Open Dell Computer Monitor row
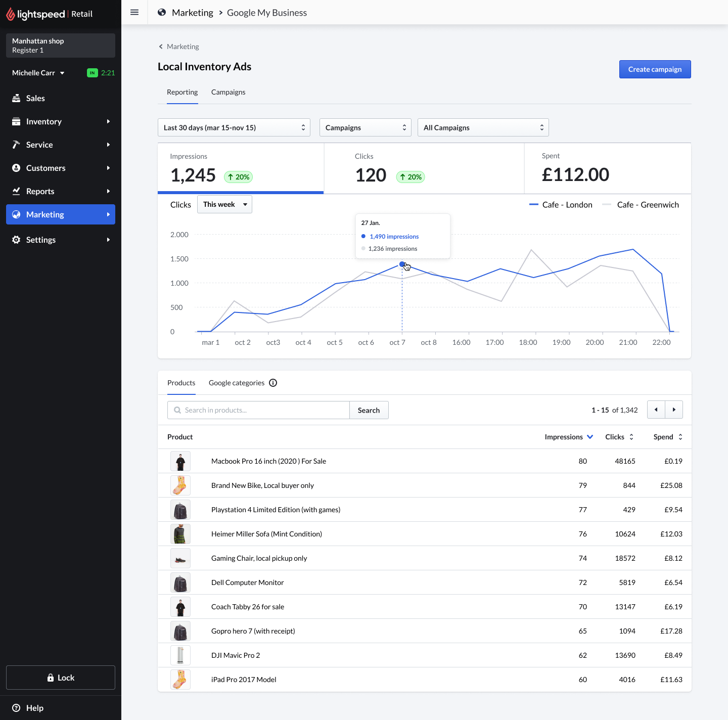728x720 pixels. point(425,582)
